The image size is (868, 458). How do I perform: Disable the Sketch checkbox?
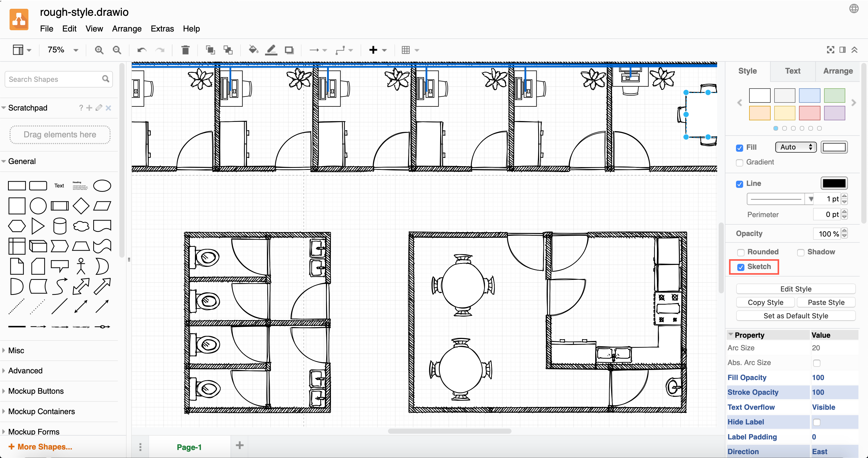(740, 267)
